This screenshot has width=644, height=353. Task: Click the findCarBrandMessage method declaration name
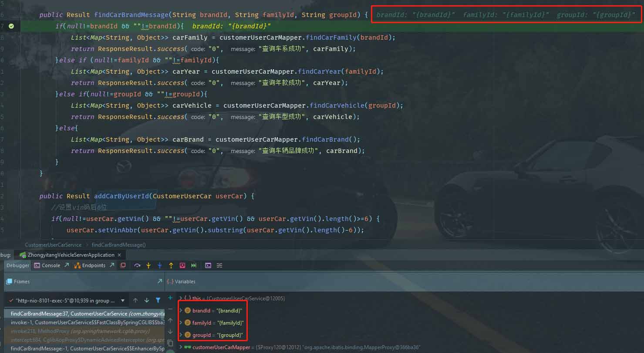point(131,15)
